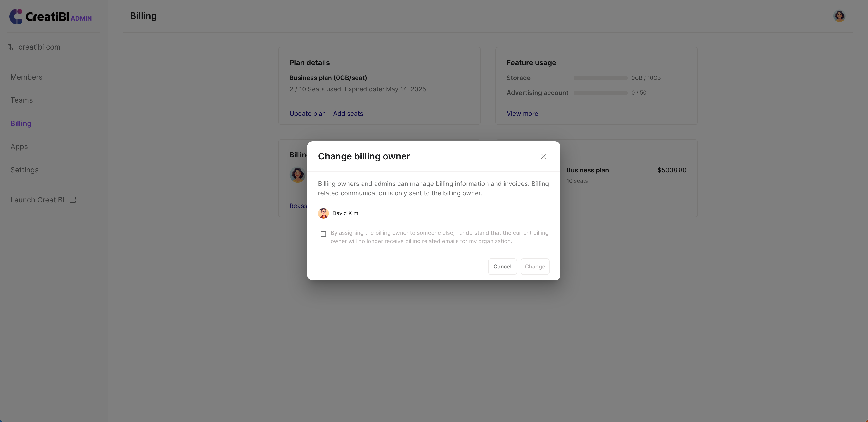Open View more under Feature usage
Screen dimensions: 868x422
522,114
